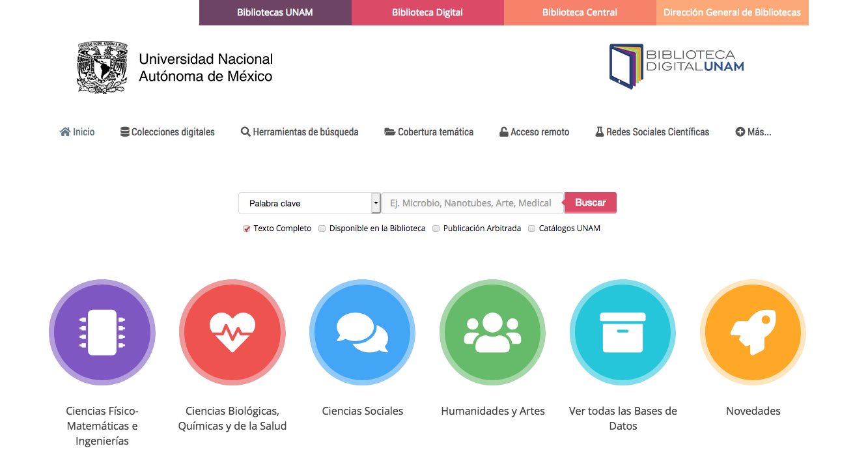868x472 pixels.
Task: Tick the Catálogos UNAM checkbox
Action: pyautogui.click(x=532, y=229)
